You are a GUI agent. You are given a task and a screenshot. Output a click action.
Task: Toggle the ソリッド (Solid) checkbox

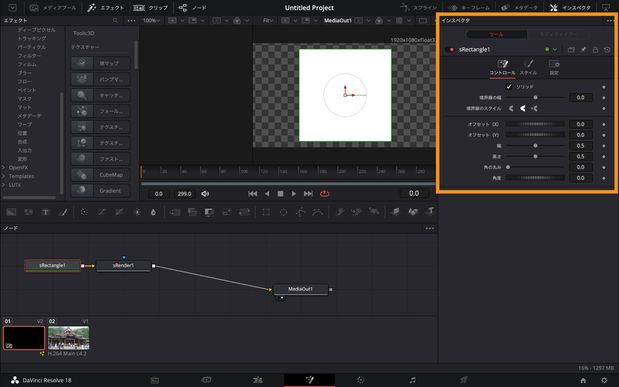click(x=509, y=86)
